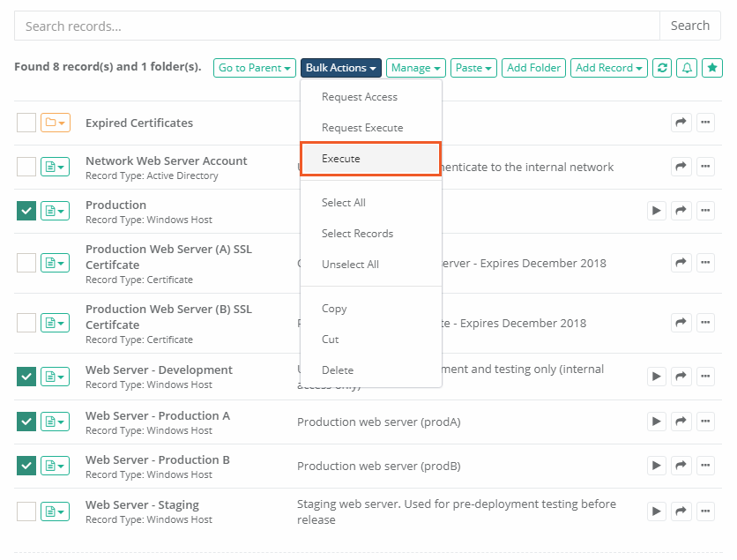Click the Add Folder button
Viewport: 737px width, 560px height.
pyautogui.click(x=534, y=68)
